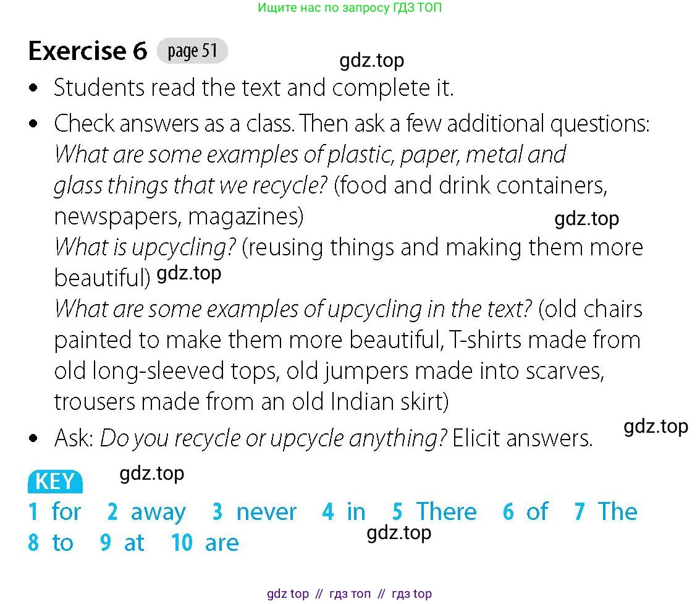This screenshot has width=700, height=604.
Task: Click the bullet before 'Students read the text'
Action: [33, 88]
